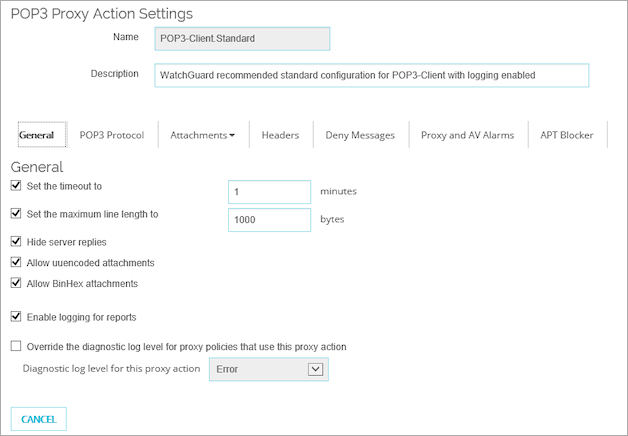The image size is (628, 436).
Task: Click the Name text field
Action: point(242,38)
